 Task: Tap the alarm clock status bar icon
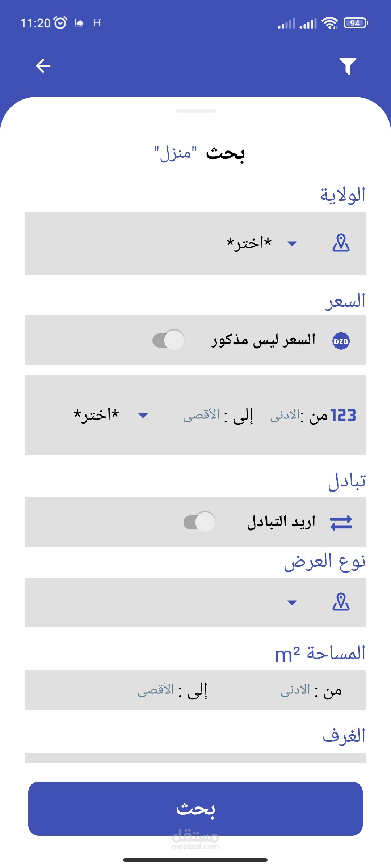click(60, 23)
